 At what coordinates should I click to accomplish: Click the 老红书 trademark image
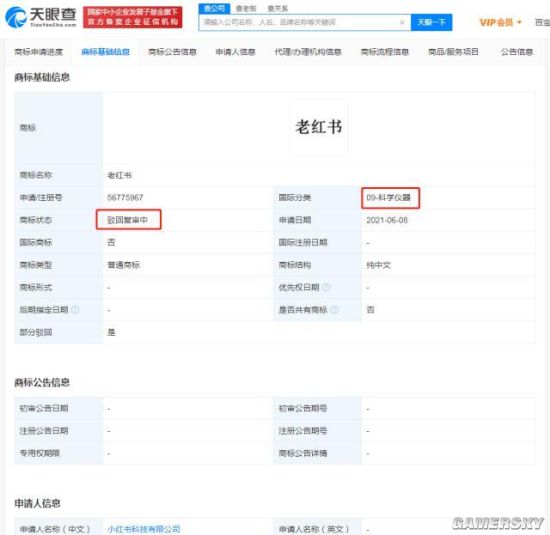319,127
